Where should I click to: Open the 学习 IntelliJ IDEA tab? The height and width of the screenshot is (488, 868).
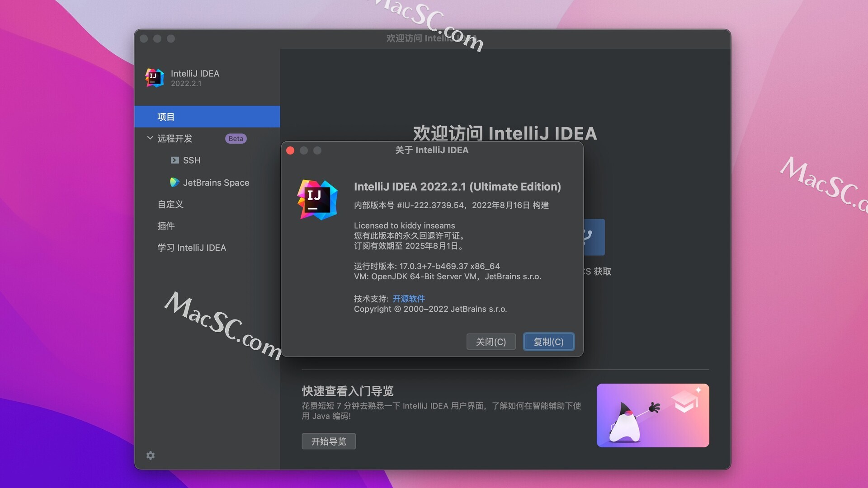tap(191, 248)
